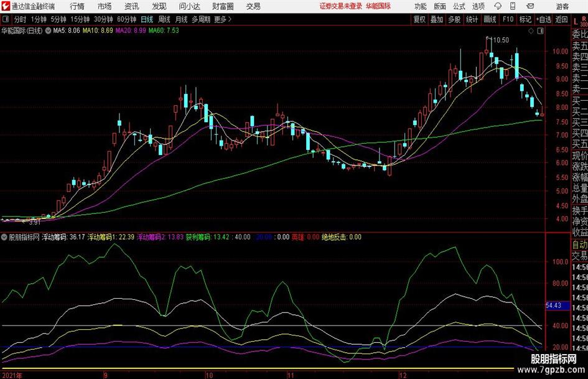Click the 12 month marker on timeline

[x=403, y=375]
